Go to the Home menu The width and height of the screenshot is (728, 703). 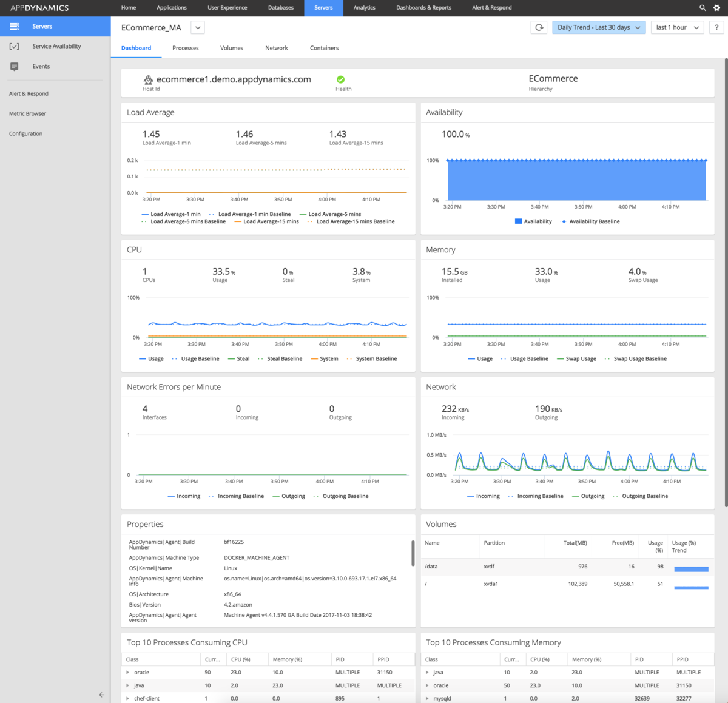pyautogui.click(x=128, y=8)
